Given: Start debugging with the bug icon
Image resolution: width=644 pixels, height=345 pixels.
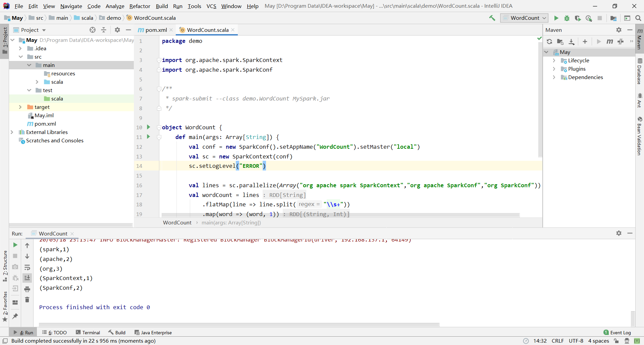Looking at the screenshot, I should pyautogui.click(x=567, y=18).
